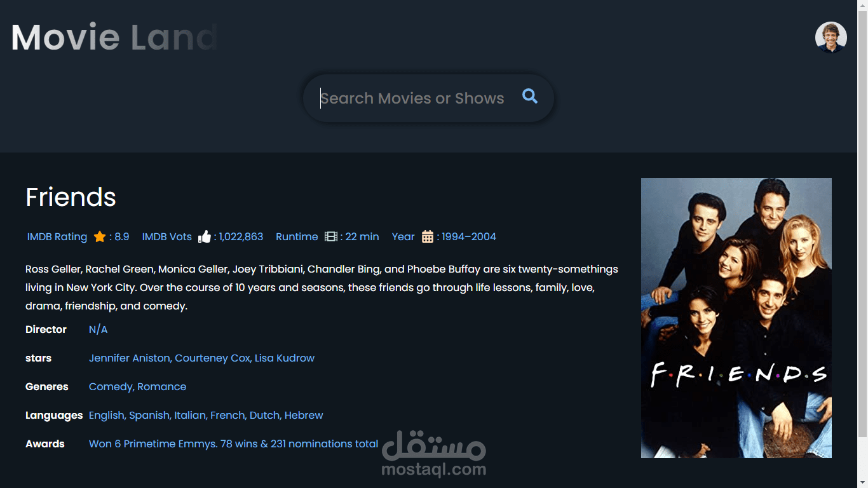Select the 22 min runtime value
The height and width of the screenshot is (488, 868).
[x=362, y=236]
